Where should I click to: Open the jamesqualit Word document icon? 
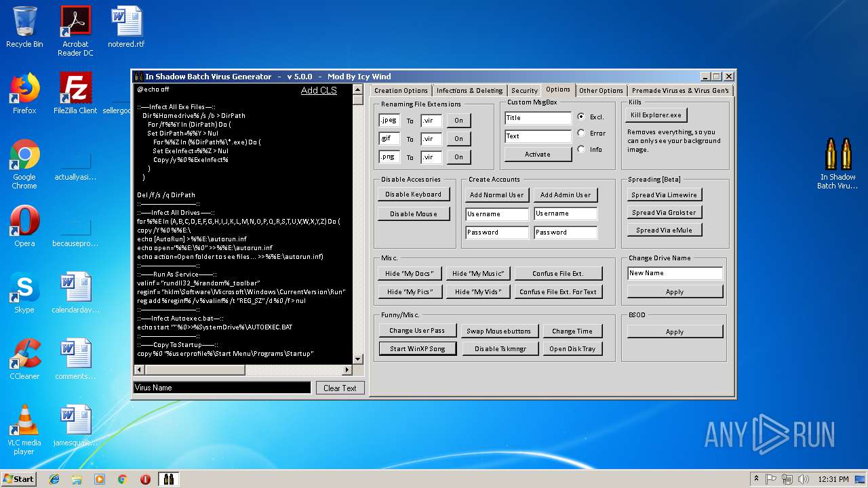pos(75,426)
